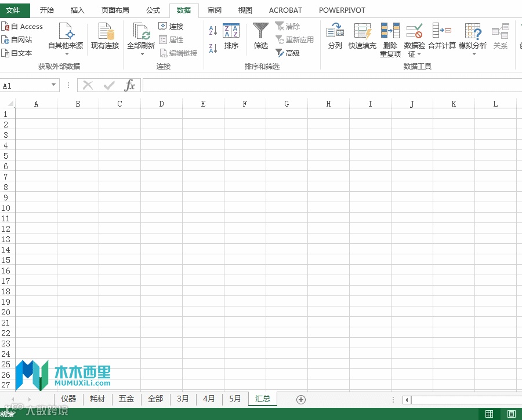Viewport: 522px width, 420px height.
Task: Click horizontal scrollbar left arrow
Action: click(407, 400)
